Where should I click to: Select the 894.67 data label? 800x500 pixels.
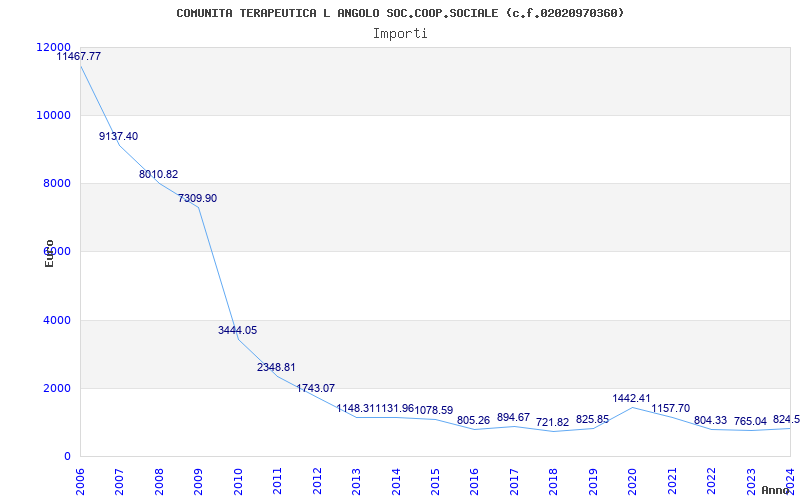pyautogui.click(x=513, y=417)
